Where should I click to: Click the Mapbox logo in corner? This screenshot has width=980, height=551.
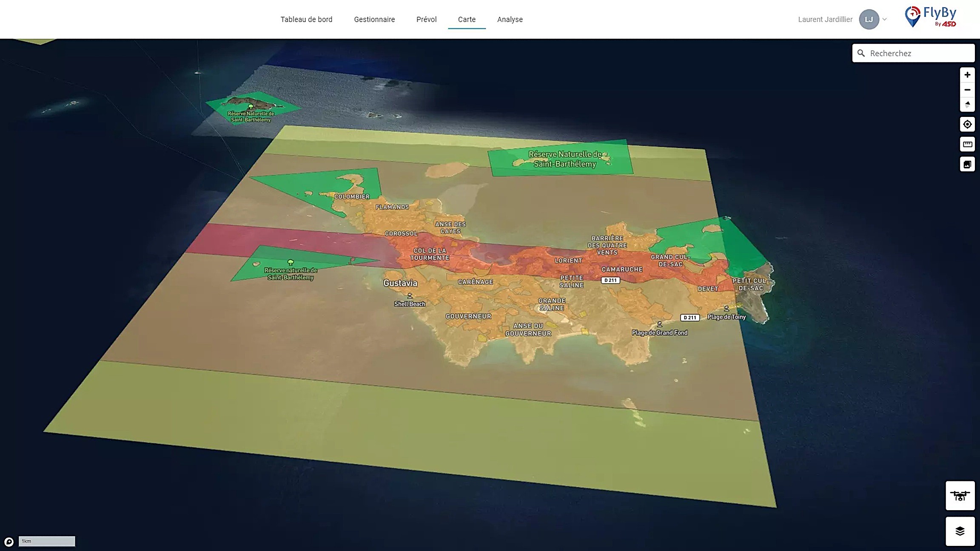pyautogui.click(x=9, y=542)
